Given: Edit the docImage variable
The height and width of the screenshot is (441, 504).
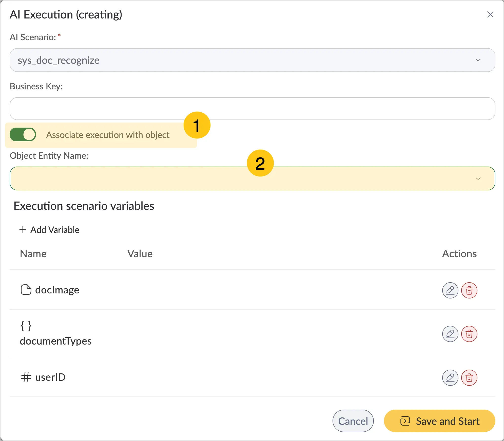Looking at the screenshot, I should [450, 290].
